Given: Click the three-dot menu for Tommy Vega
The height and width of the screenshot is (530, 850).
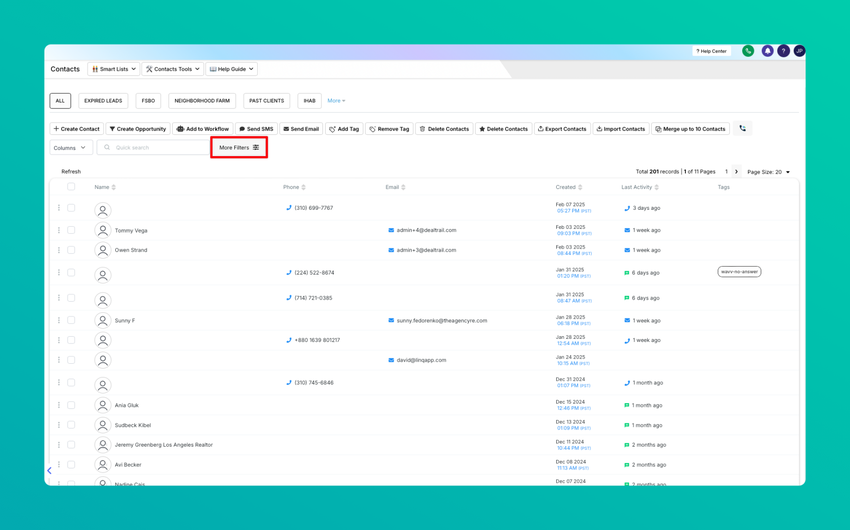Looking at the screenshot, I should pos(59,230).
